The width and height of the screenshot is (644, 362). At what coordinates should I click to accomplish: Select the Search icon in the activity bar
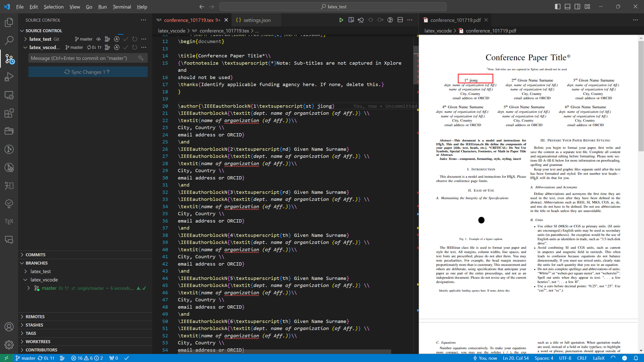9,41
